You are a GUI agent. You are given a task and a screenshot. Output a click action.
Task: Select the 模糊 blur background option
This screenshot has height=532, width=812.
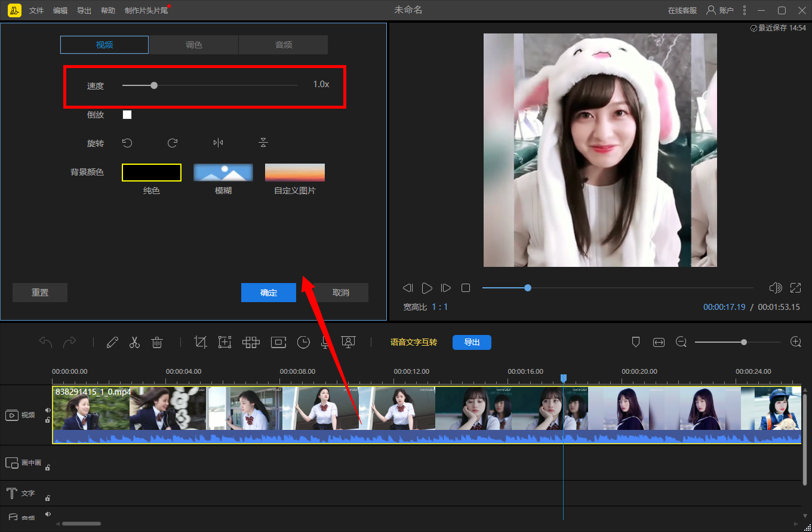tap(223, 173)
